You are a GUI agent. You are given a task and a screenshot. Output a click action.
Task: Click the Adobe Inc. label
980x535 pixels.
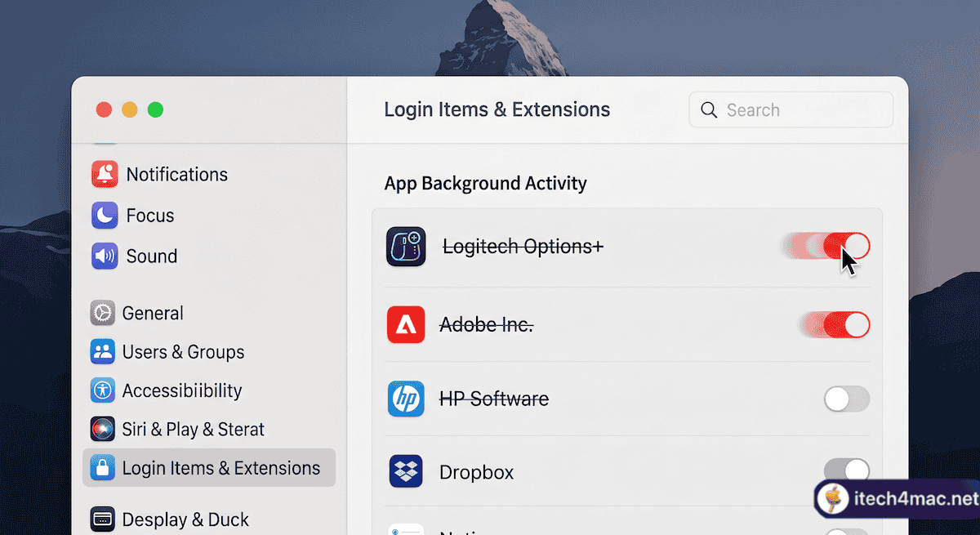[x=486, y=325]
